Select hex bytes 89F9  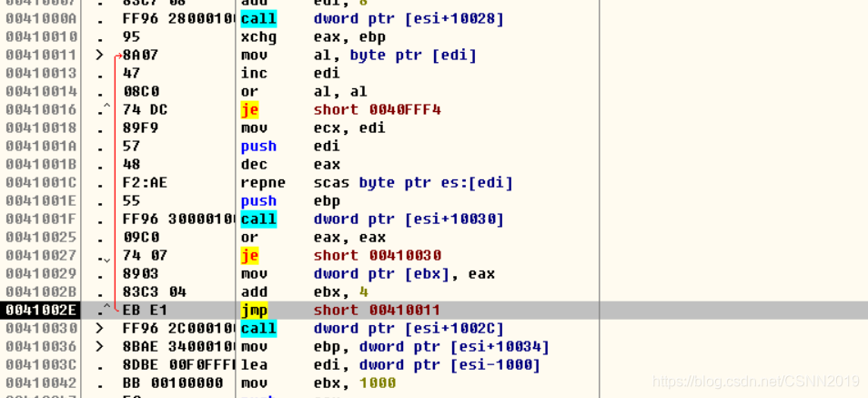click(x=141, y=128)
